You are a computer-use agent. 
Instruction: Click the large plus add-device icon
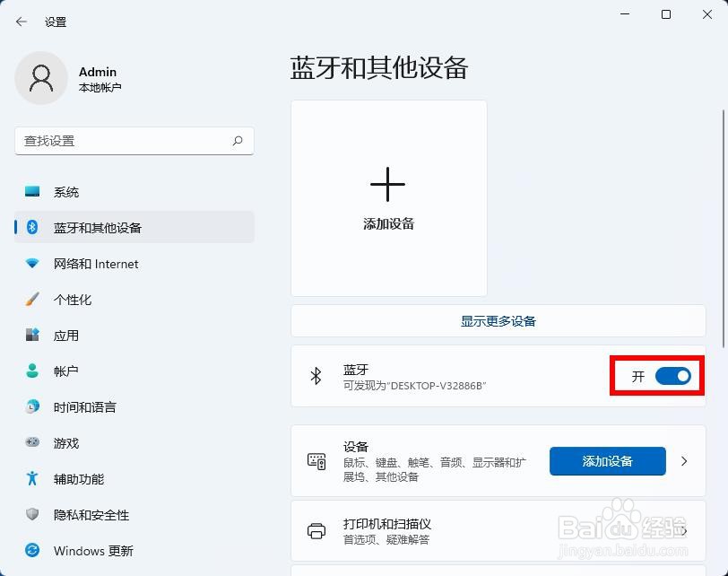(387, 185)
